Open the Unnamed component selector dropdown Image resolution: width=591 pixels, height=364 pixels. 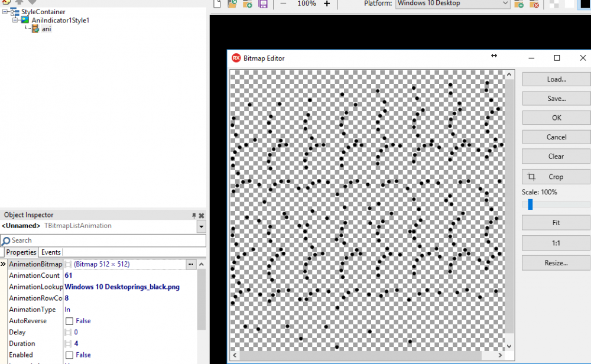pyautogui.click(x=202, y=226)
